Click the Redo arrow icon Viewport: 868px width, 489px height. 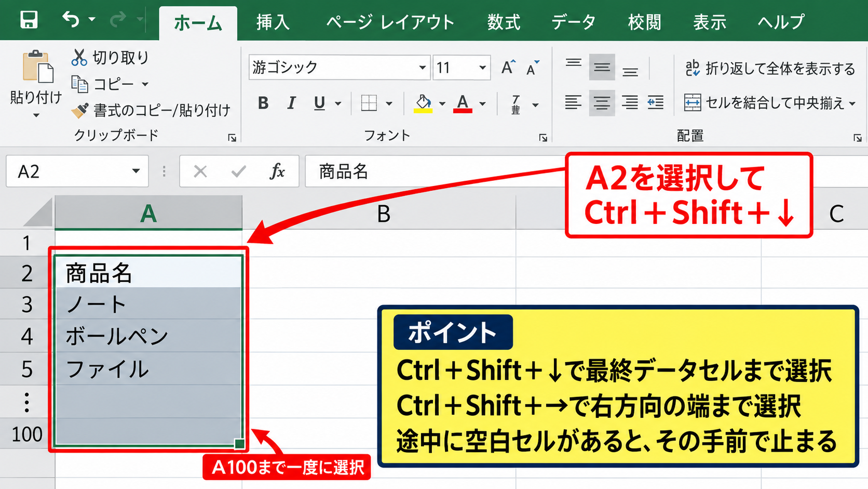click(x=118, y=20)
